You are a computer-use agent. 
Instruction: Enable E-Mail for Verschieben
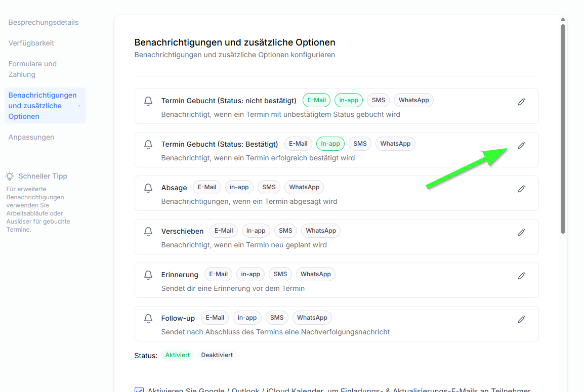pyautogui.click(x=224, y=231)
